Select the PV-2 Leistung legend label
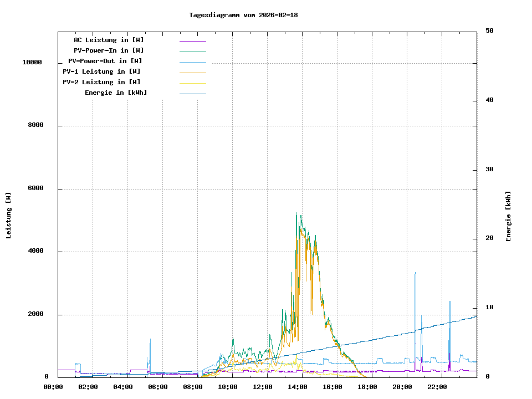The image size is (532, 399). 101,82
